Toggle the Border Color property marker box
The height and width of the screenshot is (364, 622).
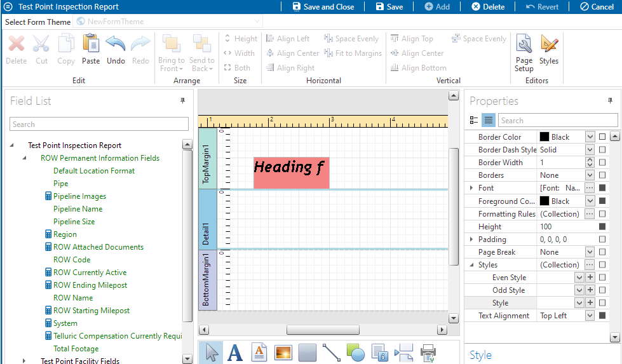(602, 137)
